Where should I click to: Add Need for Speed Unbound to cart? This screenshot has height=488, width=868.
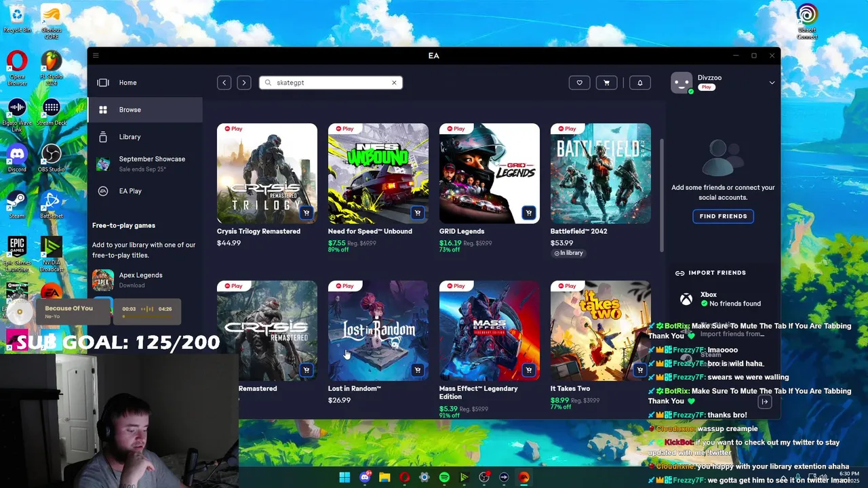click(418, 213)
